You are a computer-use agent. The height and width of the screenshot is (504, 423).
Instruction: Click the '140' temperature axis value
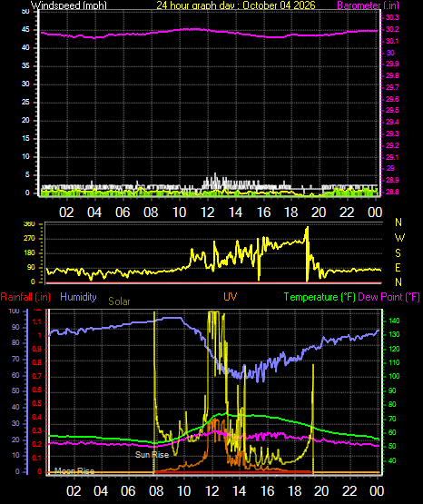click(394, 321)
